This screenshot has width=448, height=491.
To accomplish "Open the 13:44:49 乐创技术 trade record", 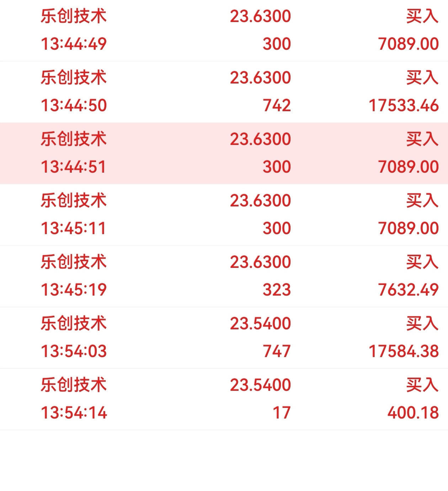I will pos(224,30).
